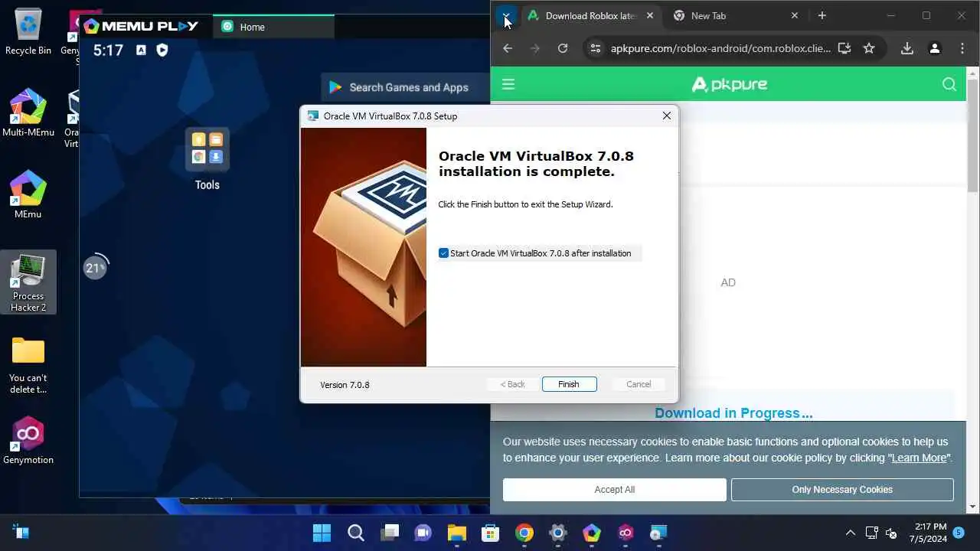
Task: Open the APKPure hamburger menu
Action: [x=508, y=84]
